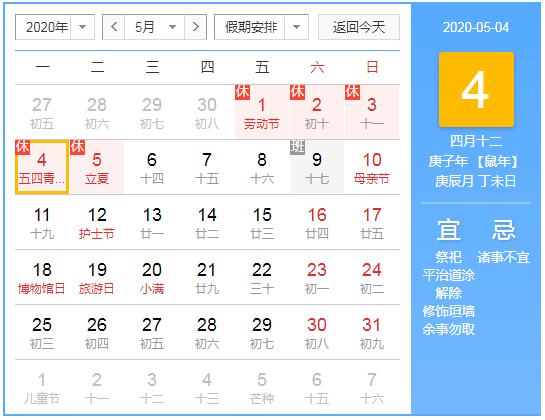The height and width of the screenshot is (420, 545).
Task: Select May 10 母亲节 date
Action: click(x=372, y=167)
